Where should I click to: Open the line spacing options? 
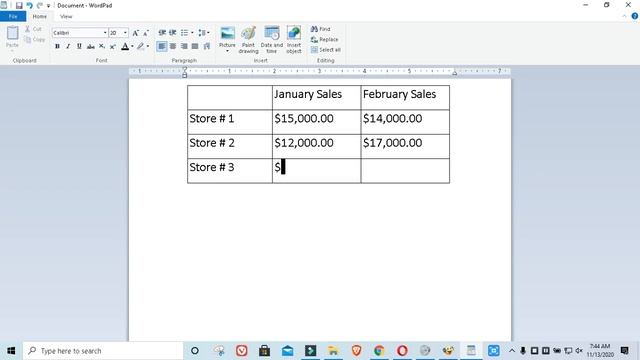coord(203,33)
